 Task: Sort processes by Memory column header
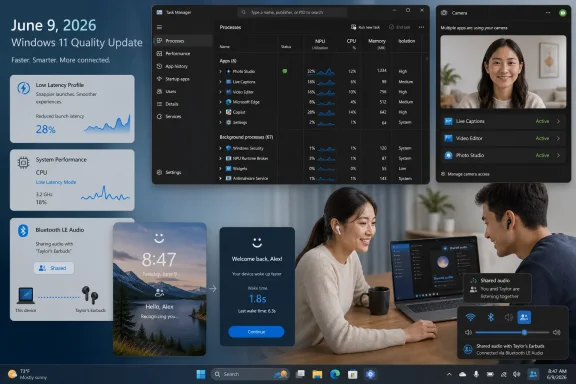[x=377, y=44]
